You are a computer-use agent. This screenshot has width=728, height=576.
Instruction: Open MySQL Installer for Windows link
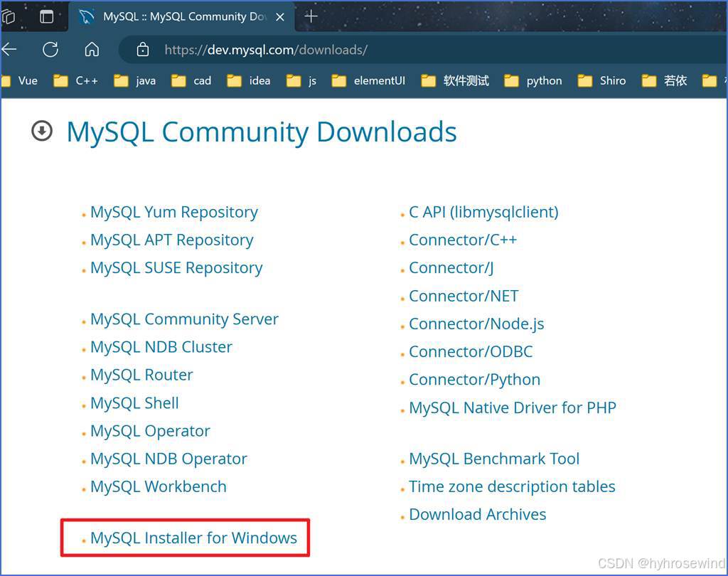193,538
